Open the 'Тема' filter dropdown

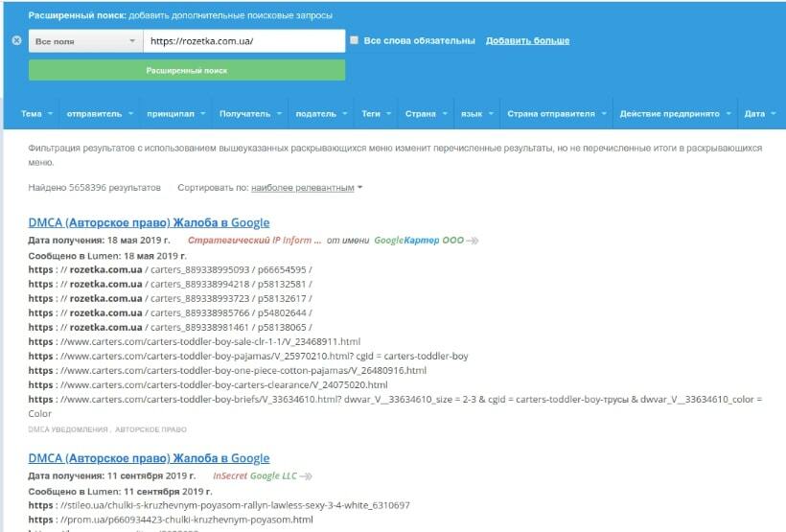[x=36, y=114]
